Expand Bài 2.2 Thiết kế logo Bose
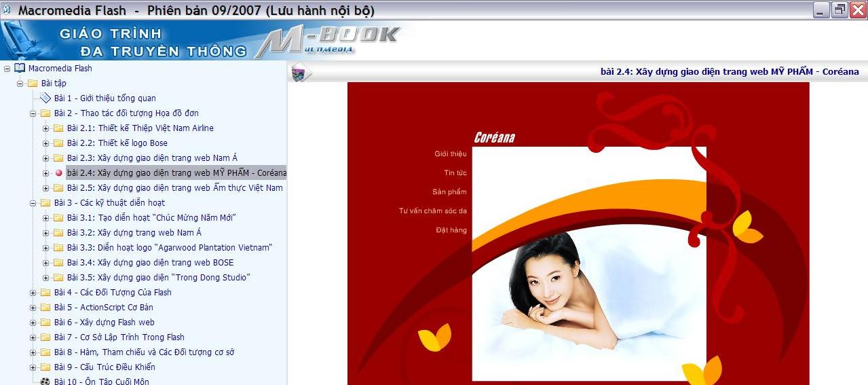Screen dimensions: 868x385 pos(45,143)
